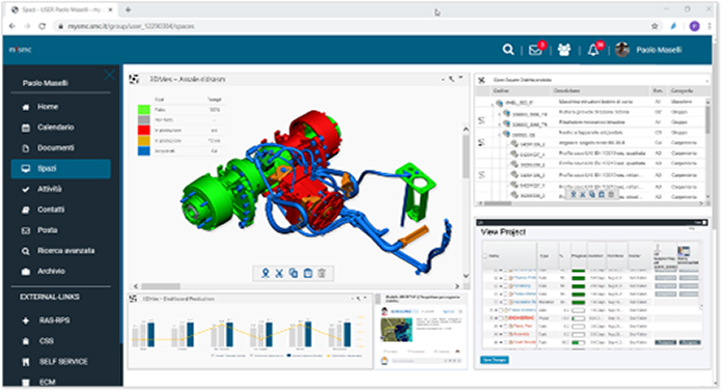
Task: Click the contacts group icon in the header
Action: [x=564, y=50]
